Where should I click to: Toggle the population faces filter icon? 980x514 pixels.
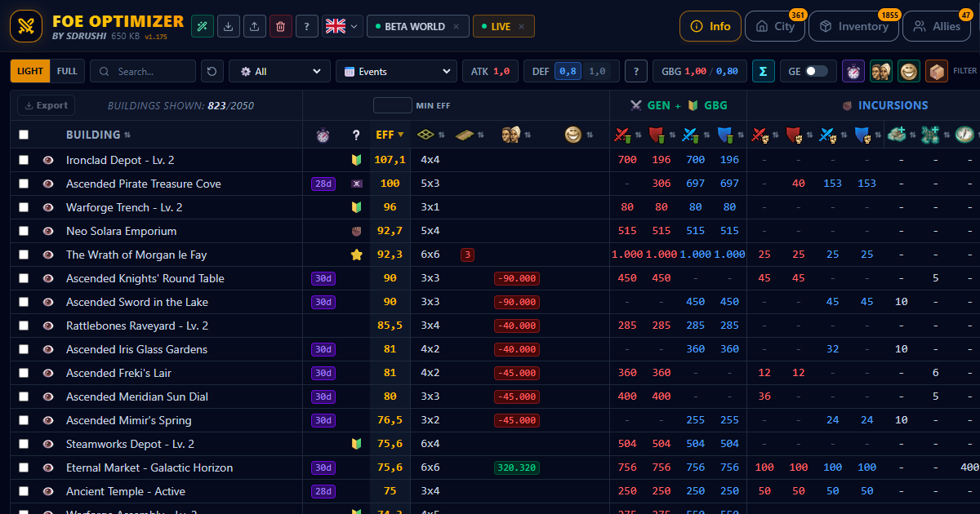tap(881, 71)
